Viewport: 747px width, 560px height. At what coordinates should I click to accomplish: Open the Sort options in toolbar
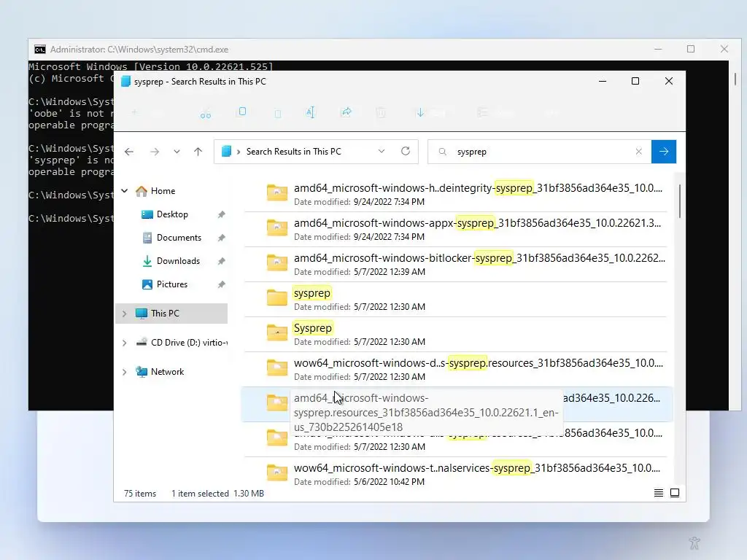point(431,113)
